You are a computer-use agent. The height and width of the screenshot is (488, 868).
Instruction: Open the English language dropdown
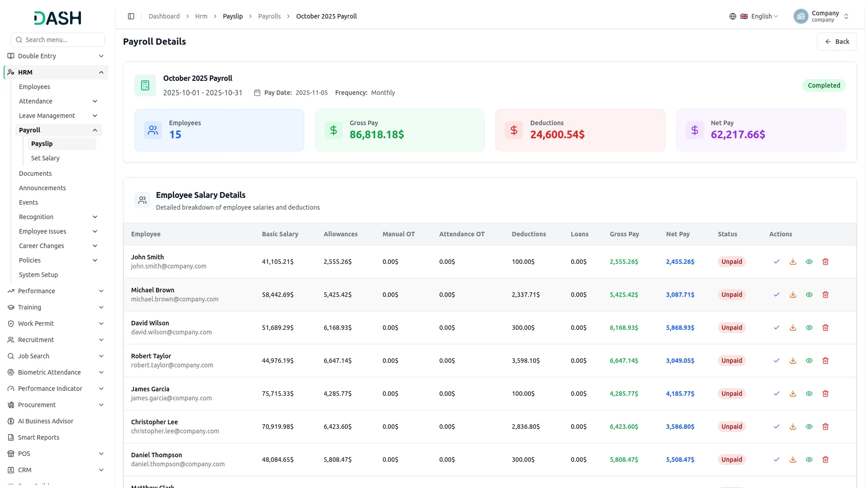coord(759,16)
